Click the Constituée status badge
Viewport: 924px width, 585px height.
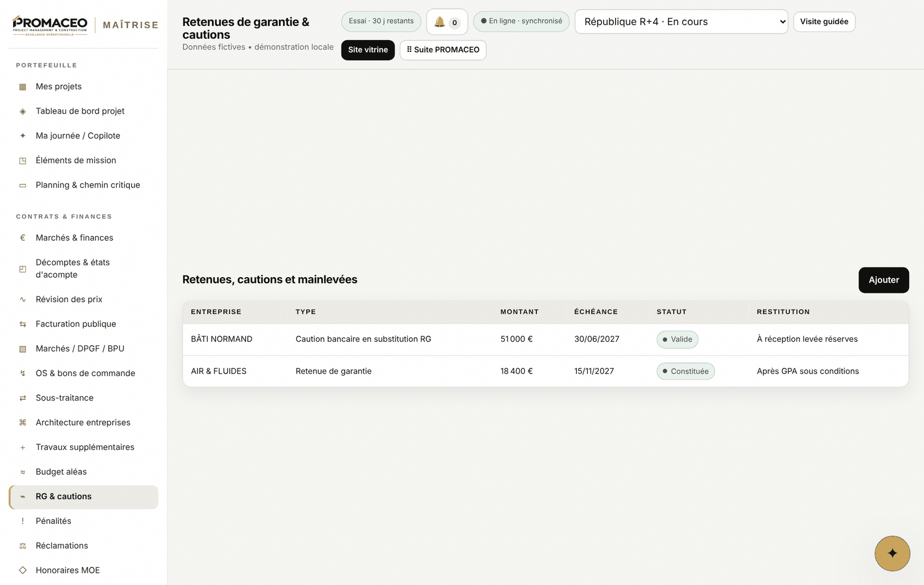(x=685, y=371)
